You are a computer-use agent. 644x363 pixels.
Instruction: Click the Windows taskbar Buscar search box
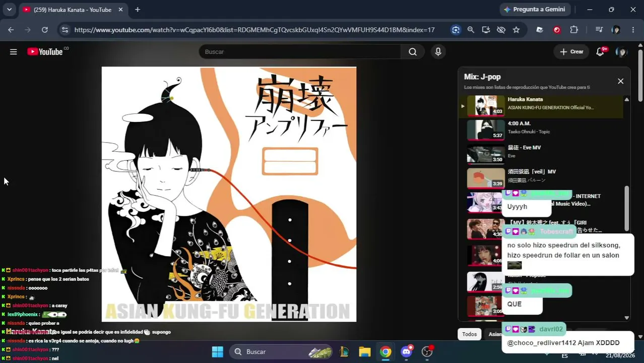point(282,351)
